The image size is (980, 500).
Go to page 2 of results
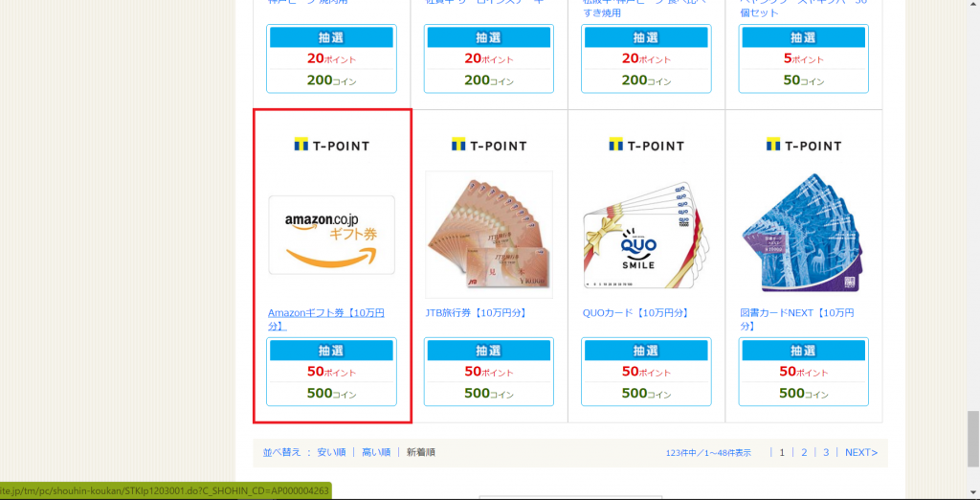804,452
